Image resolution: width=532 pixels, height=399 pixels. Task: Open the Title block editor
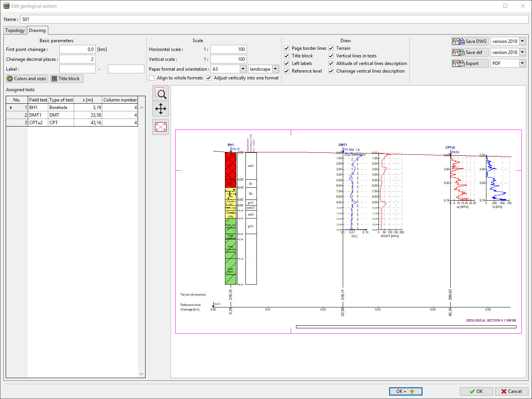tap(66, 79)
